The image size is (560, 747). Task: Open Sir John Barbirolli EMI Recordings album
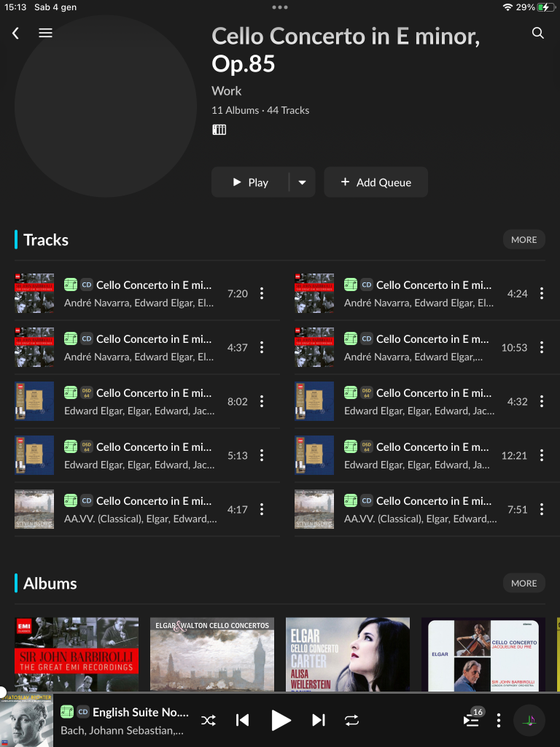77,654
